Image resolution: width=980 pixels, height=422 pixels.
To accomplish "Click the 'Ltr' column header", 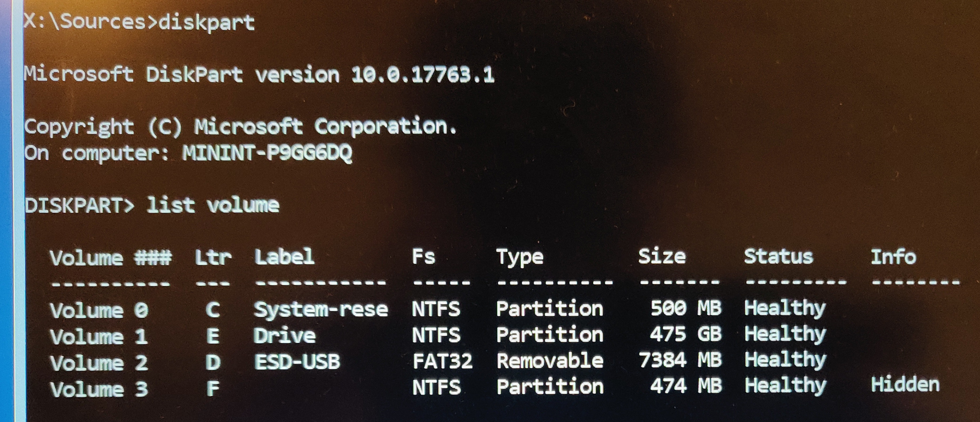I will [x=213, y=258].
